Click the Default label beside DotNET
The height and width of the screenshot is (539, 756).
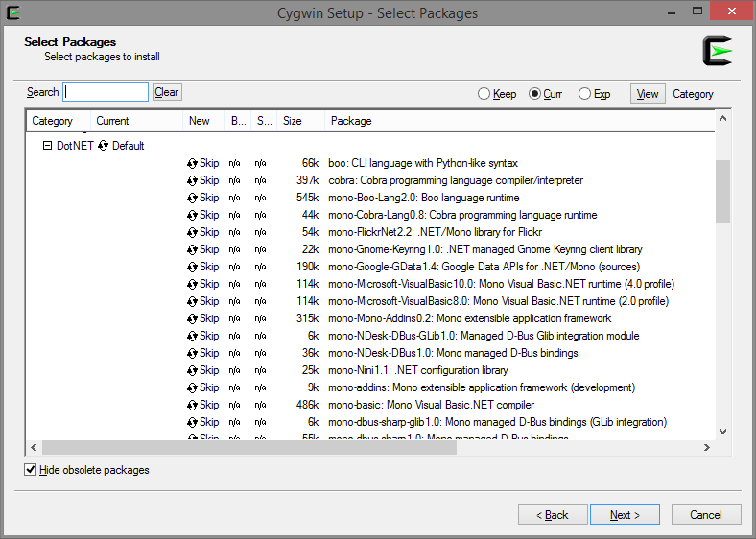coord(129,146)
